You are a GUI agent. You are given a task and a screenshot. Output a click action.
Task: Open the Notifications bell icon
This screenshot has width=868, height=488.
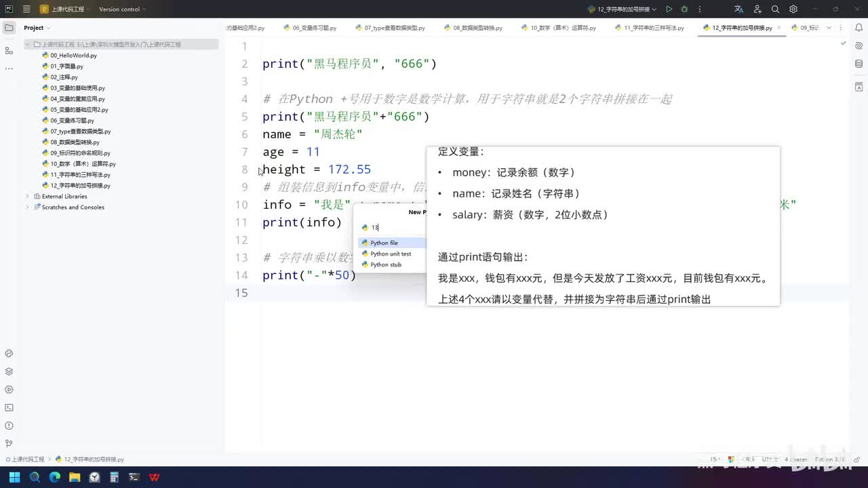(x=859, y=28)
